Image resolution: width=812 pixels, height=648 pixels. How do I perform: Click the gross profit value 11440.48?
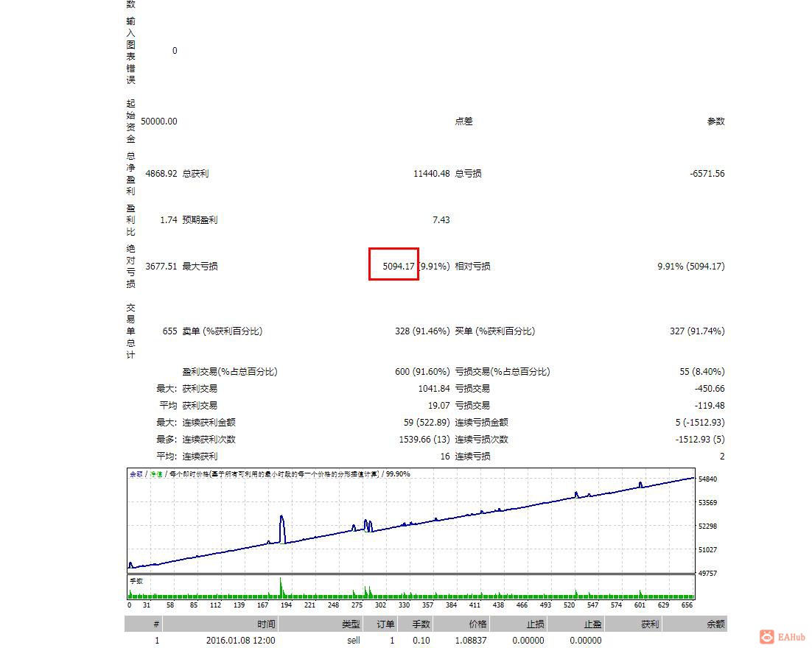(x=431, y=173)
